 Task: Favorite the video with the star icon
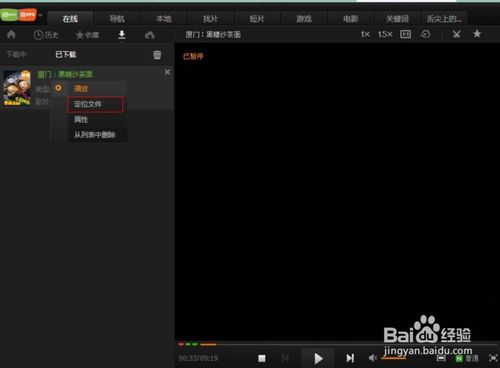pos(477,34)
